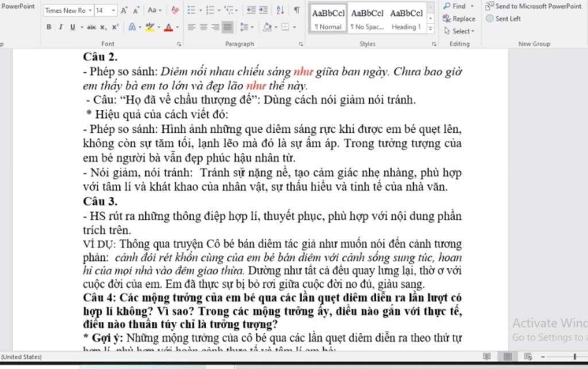Toggle Bold formatting
This screenshot has width=588, height=369.
49,27
